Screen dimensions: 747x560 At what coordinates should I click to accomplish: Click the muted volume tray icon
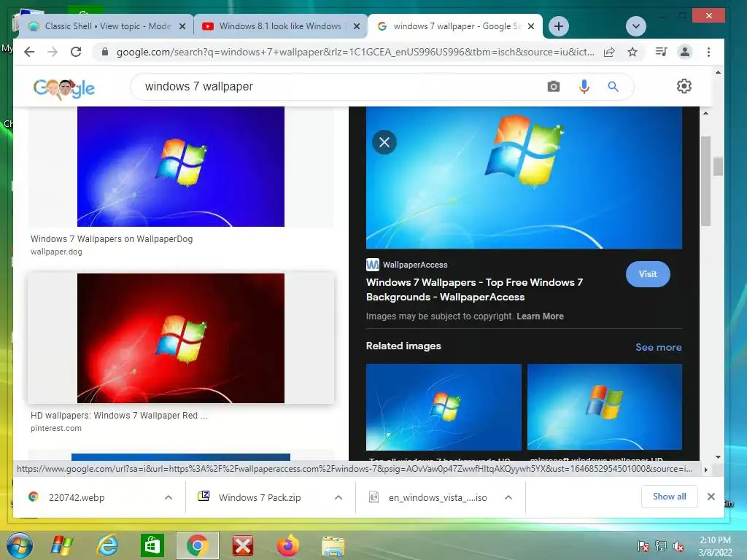click(x=678, y=546)
